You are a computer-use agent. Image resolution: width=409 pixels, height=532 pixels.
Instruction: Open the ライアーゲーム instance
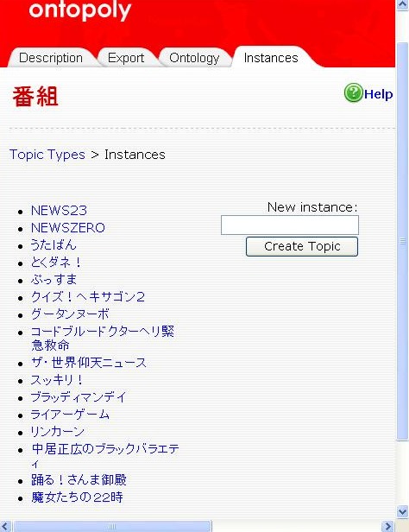70,415
